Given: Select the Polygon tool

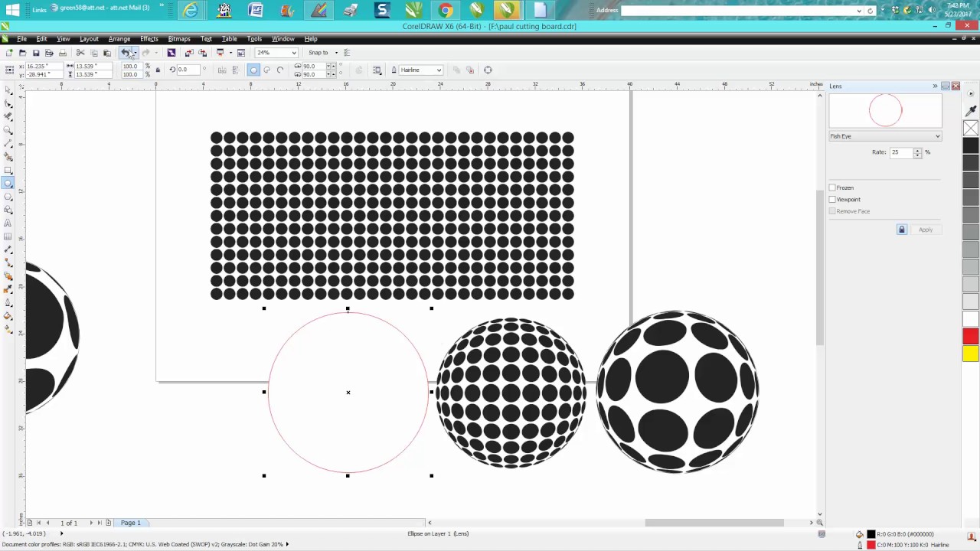Looking at the screenshot, I should [x=8, y=197].
